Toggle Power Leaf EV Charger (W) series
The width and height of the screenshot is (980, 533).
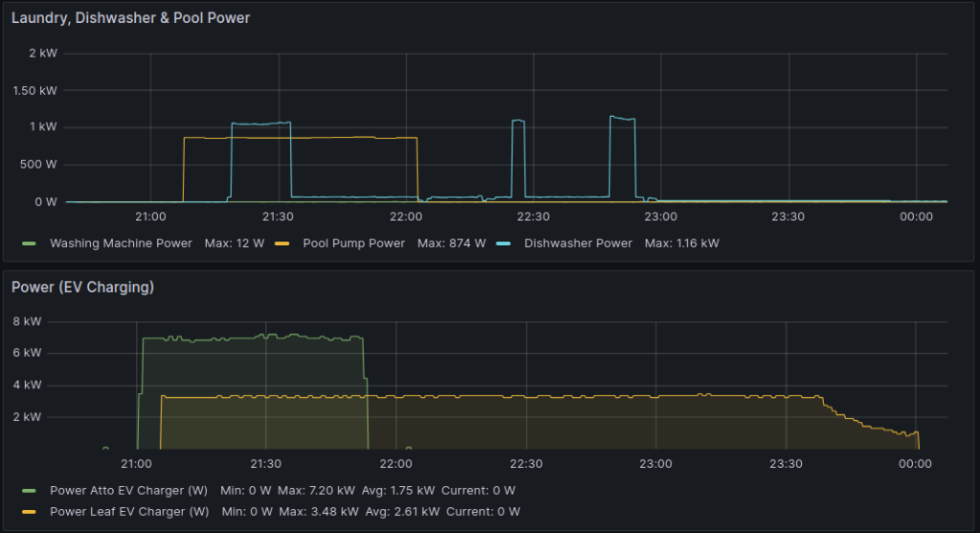point(129,512)
